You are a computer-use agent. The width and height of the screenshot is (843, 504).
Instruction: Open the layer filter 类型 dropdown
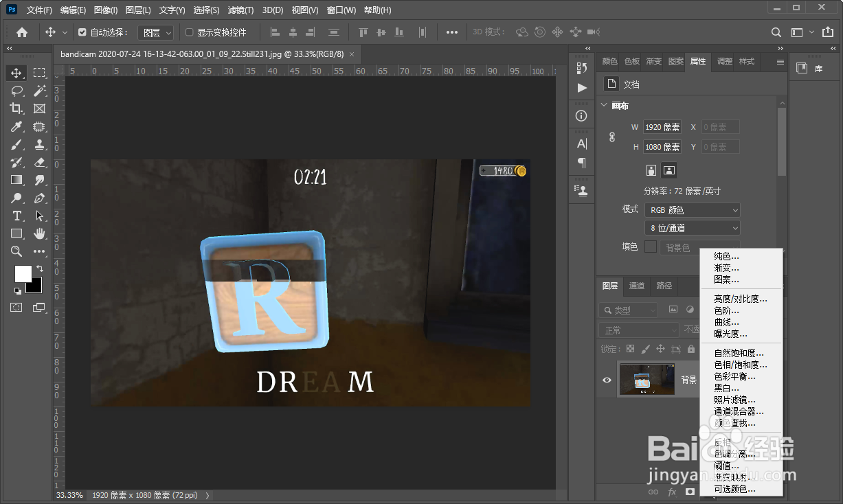pyautogui.click(x=628, y=310)
